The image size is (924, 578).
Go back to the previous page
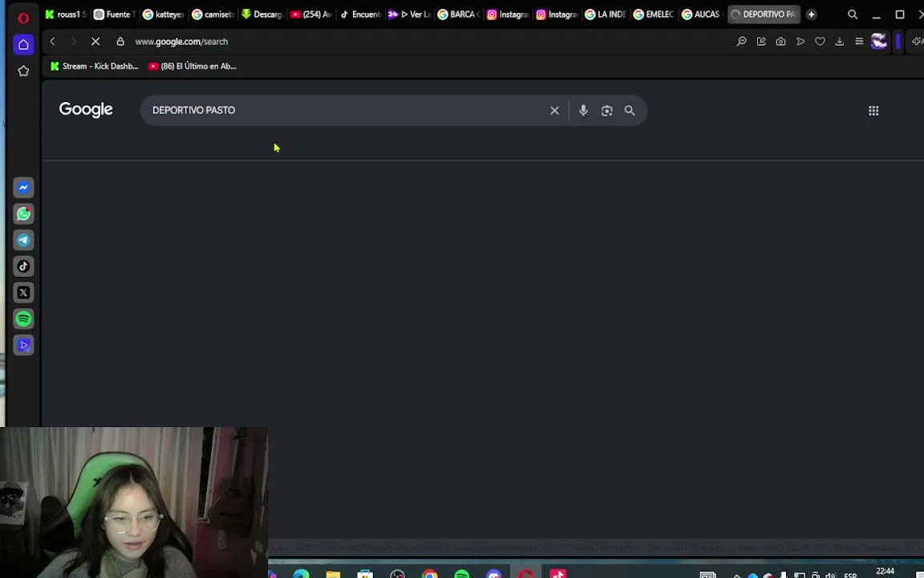coord(52,41)
